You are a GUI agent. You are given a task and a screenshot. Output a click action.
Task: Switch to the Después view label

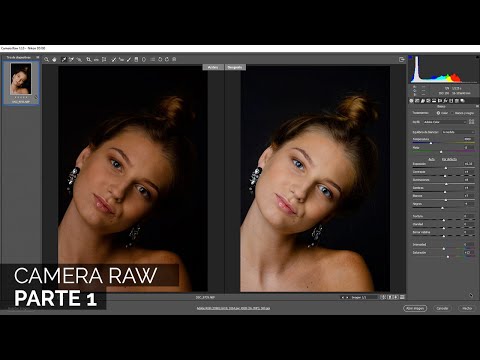point(235,67)
